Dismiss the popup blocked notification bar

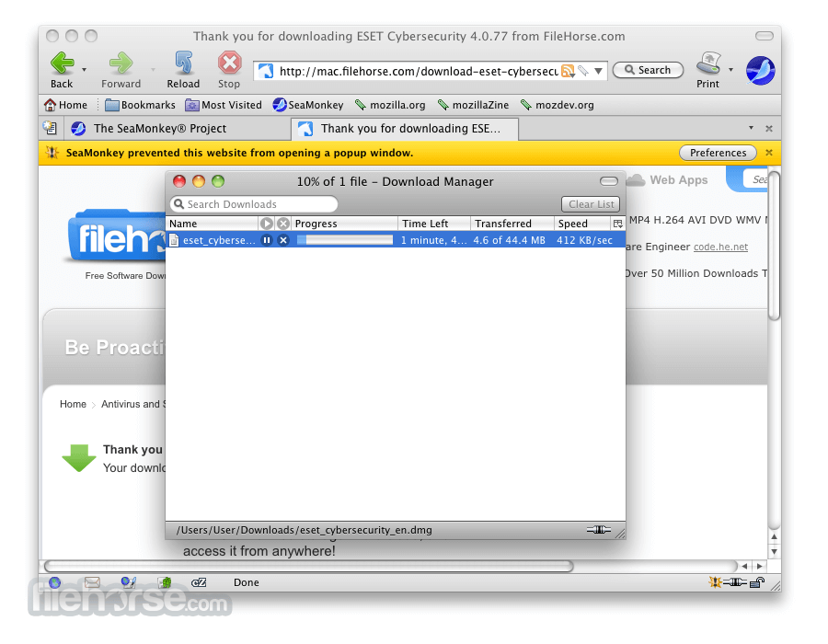769,153
